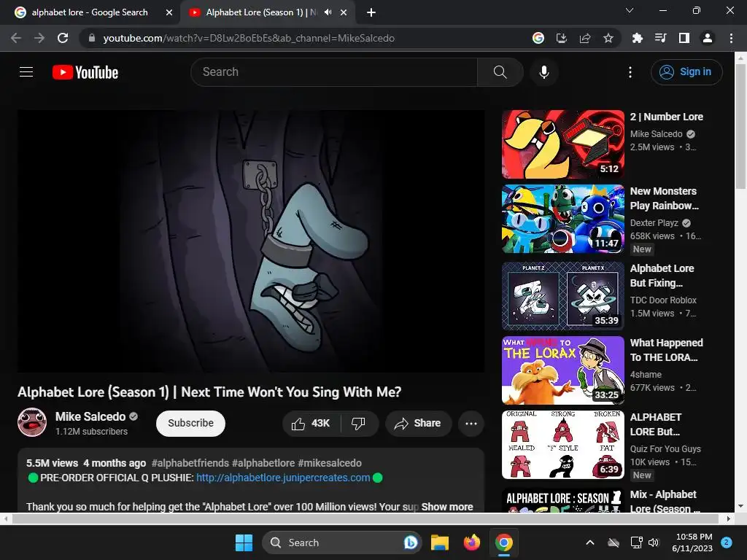
Task: Click Dexter Playz channel name
Action: click(x=654, y=223)
